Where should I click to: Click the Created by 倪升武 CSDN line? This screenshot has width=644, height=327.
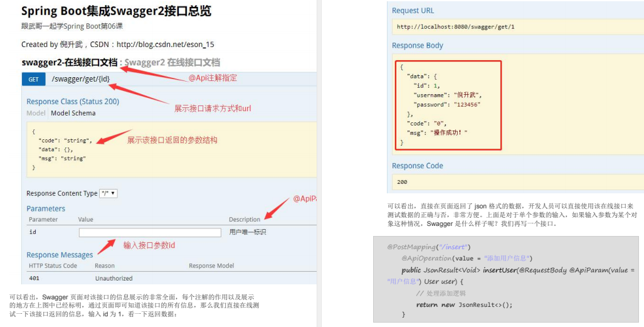pos(118,45)
